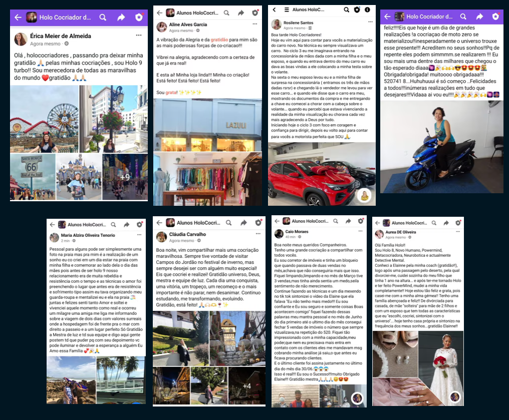The width and height of the screenshot is (509, 420).
Task: Click back arrow above Caio Moraes's post
Action: tap(277, 221)
